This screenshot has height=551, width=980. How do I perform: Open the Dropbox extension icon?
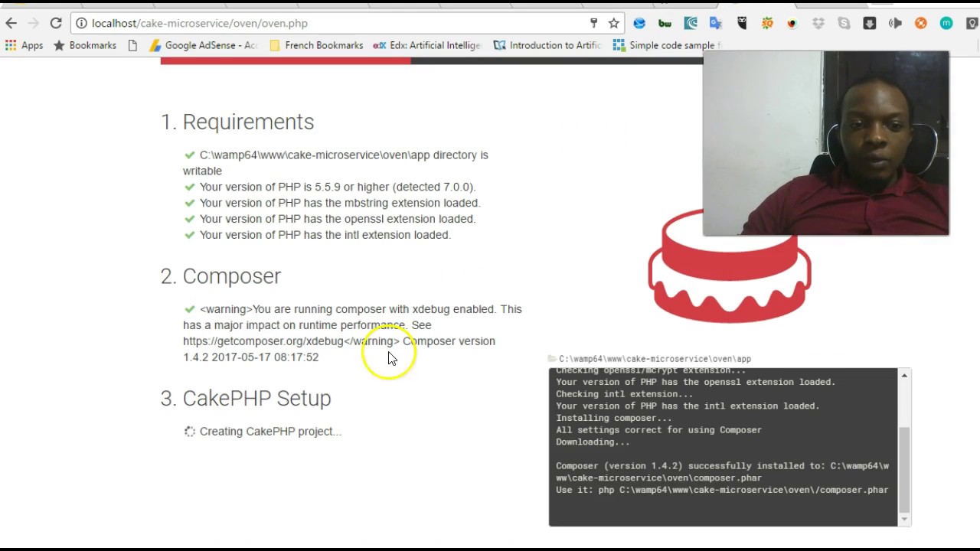[x=818, y=24]
